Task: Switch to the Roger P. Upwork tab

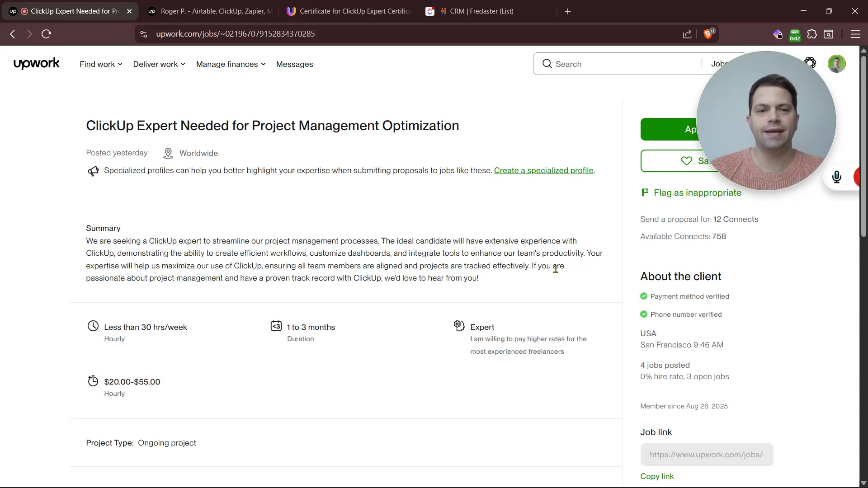Action: tap(210, 11)
